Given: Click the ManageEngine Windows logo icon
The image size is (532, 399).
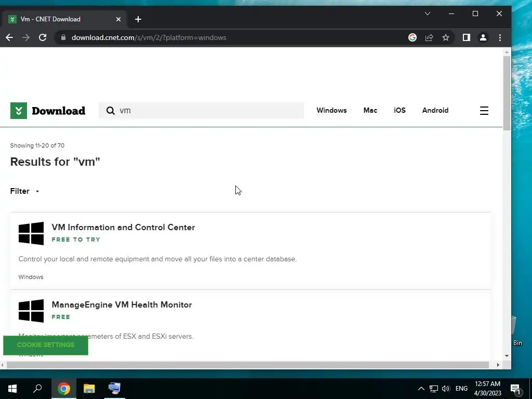Looking at the screenshot, I should (31, 311).
